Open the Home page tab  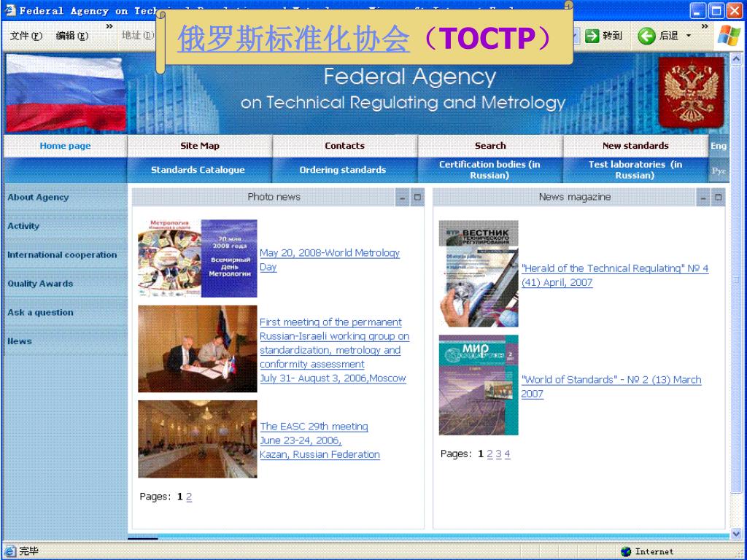[x=65, y=146]
